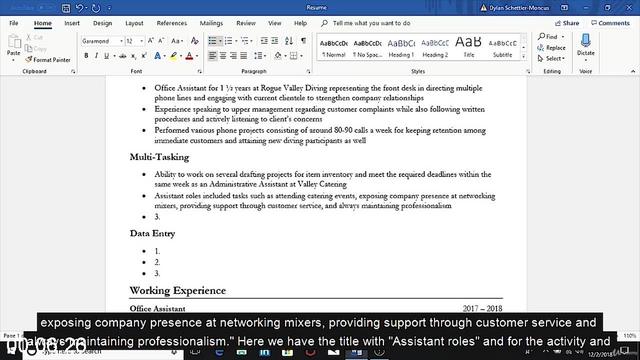Screen dimensions: 640x360
Task: Click the Share button
Action: coord(567,23)
